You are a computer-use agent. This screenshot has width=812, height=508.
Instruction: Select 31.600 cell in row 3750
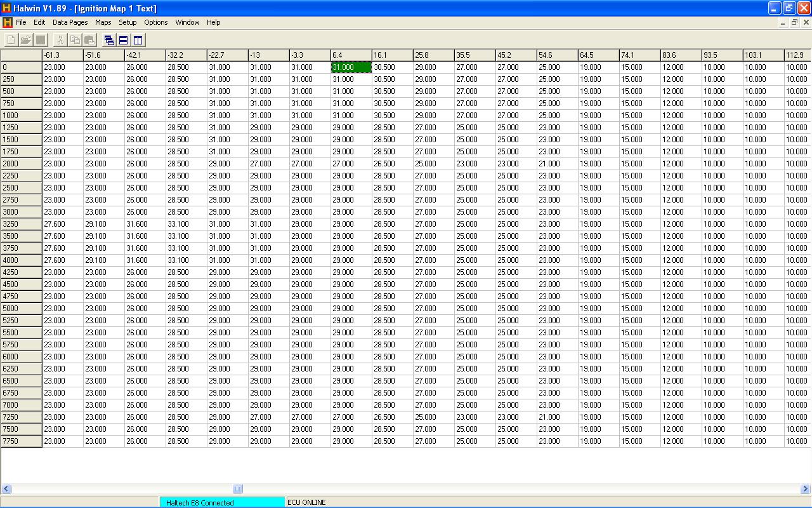click(x=145, y=248)
